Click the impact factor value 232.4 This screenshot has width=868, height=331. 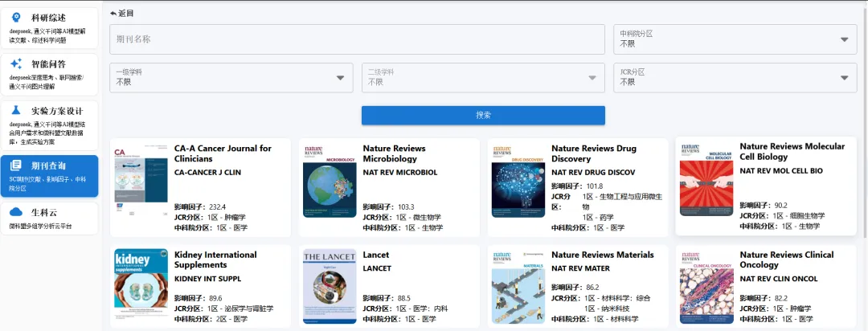(x=217, y=207)
